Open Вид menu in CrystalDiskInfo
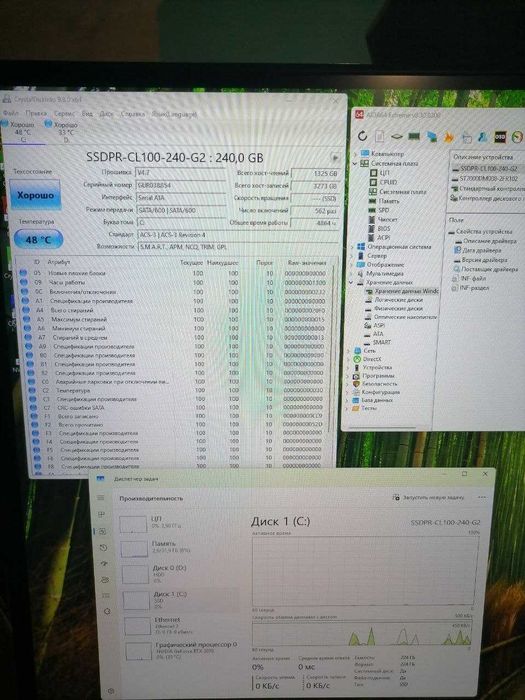Viewport: 525px width, 700px height. click(x=87, y=113)
